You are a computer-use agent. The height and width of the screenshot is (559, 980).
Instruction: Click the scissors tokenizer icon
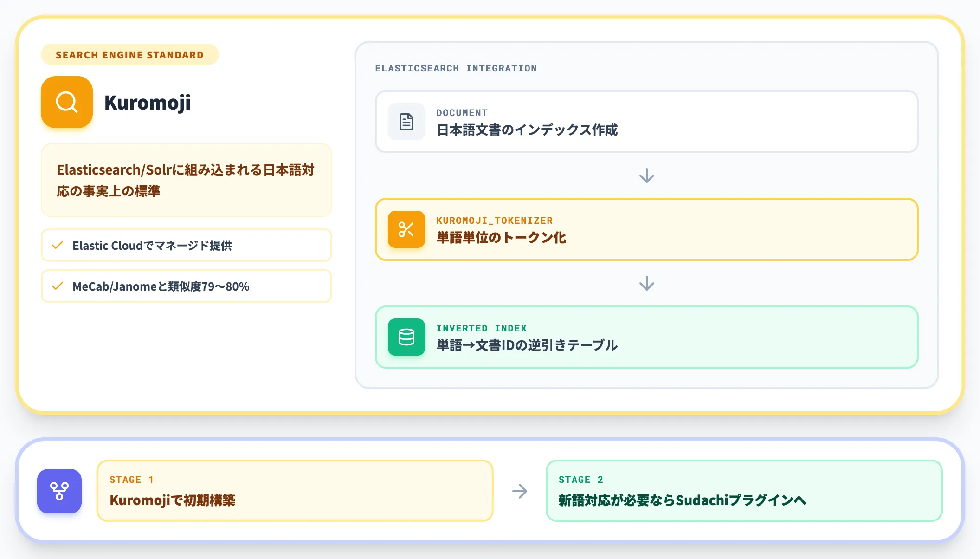pyautogui.click(x=406, y=229)
